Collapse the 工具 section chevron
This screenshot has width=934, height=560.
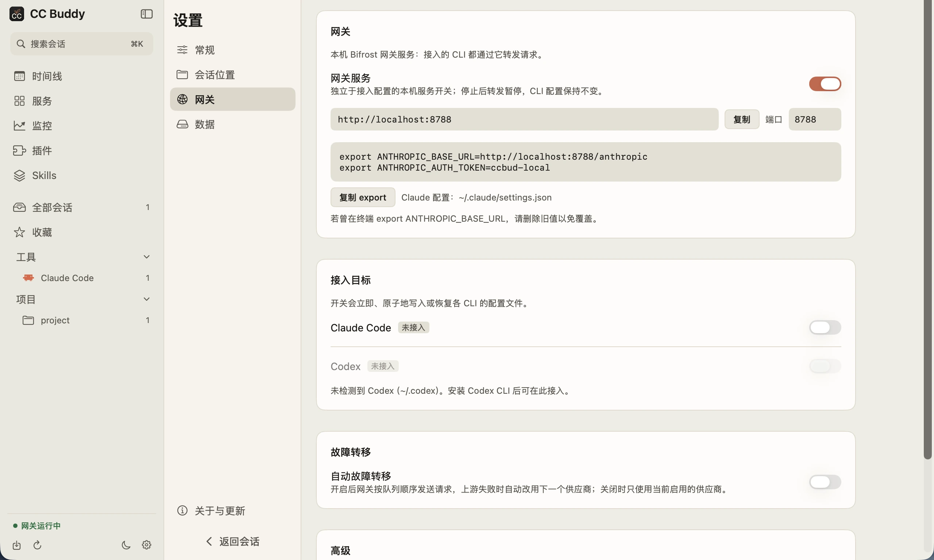[146, 257]
